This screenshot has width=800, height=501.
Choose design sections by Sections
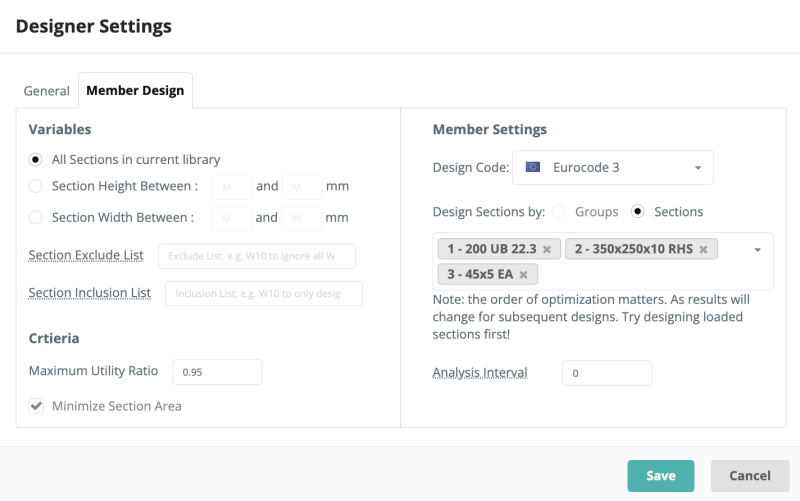pyautogui.click(x=637, y=212)
